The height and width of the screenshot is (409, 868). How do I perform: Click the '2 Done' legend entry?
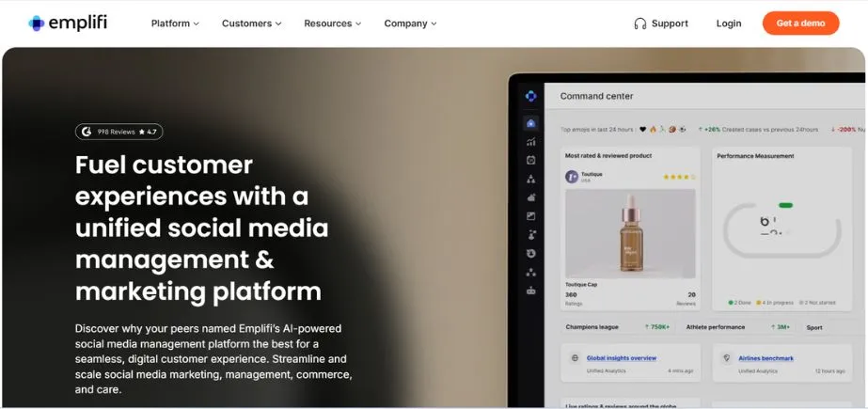(x=739, y=303)
